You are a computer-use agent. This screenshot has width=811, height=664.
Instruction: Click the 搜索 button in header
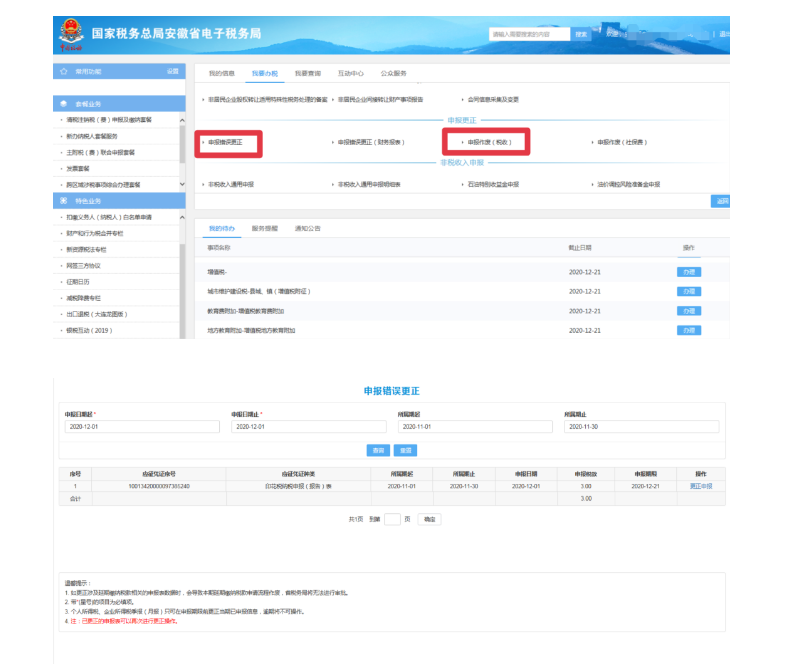click(581, 34)
